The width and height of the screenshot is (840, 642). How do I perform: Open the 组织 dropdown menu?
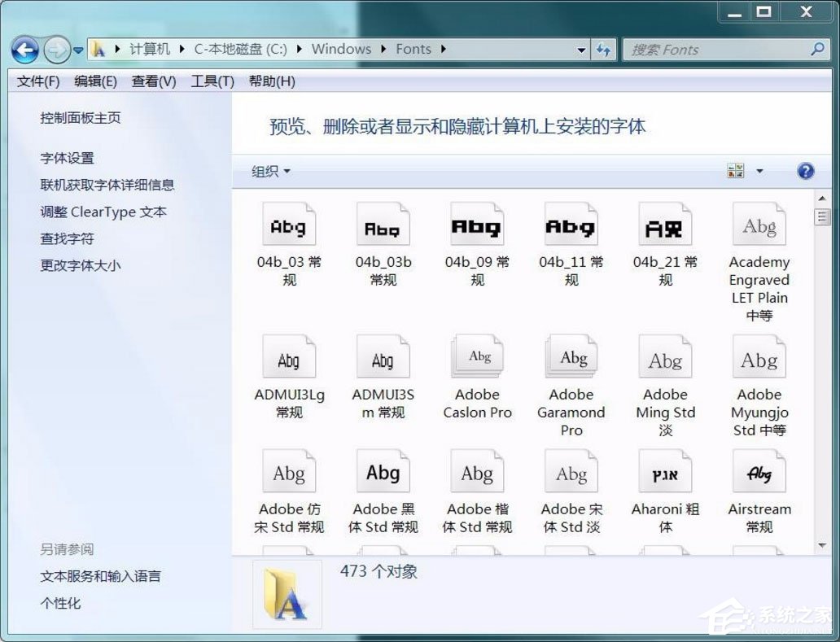pos(269,172)
